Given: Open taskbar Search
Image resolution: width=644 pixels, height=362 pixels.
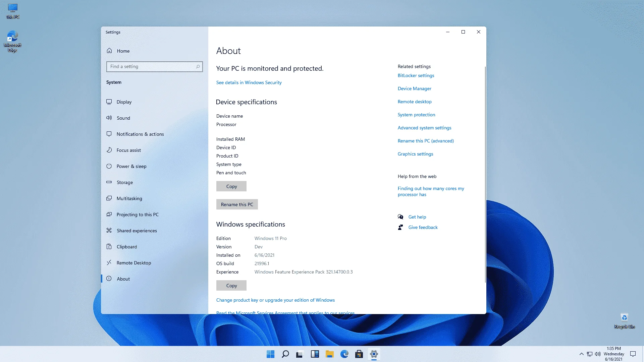Looking at the screenshot, I should point(285,354).
